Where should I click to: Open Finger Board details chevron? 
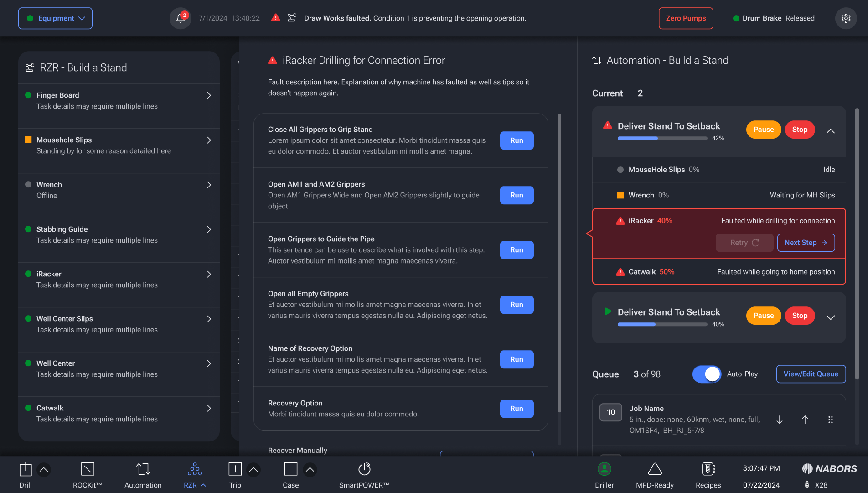[x=209, y=95]
